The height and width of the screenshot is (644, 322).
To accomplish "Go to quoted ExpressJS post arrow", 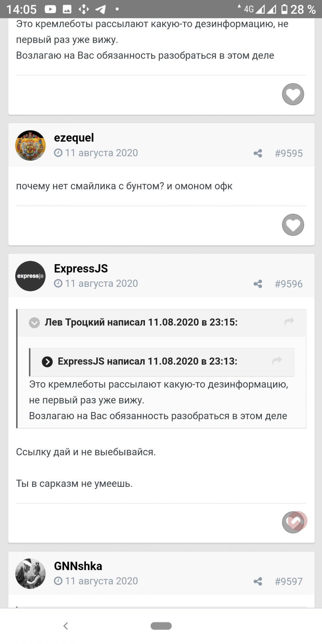I will [x=277, y=361].
